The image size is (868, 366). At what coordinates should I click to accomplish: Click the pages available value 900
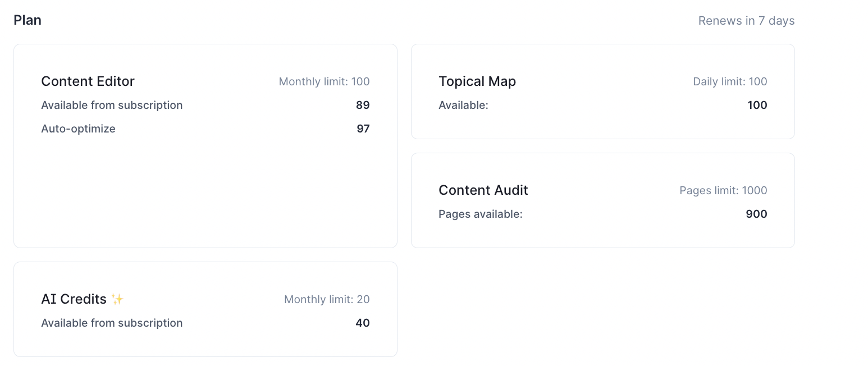(756, 214)
